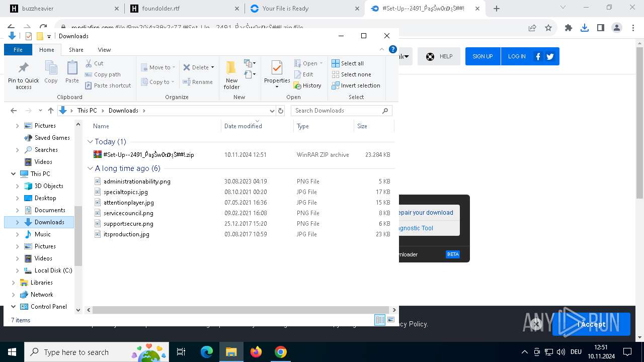Open Chrome extensions puzzle icon
644x362 pixels.
tap(569, 28)
